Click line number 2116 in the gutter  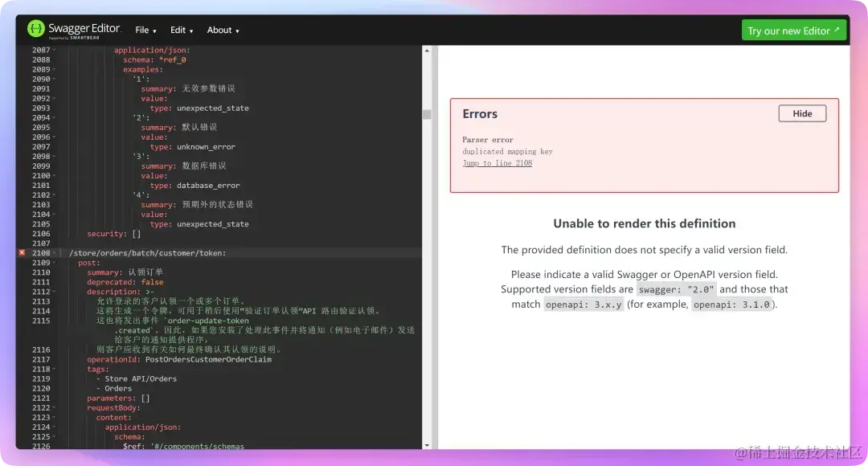[40, 349]
